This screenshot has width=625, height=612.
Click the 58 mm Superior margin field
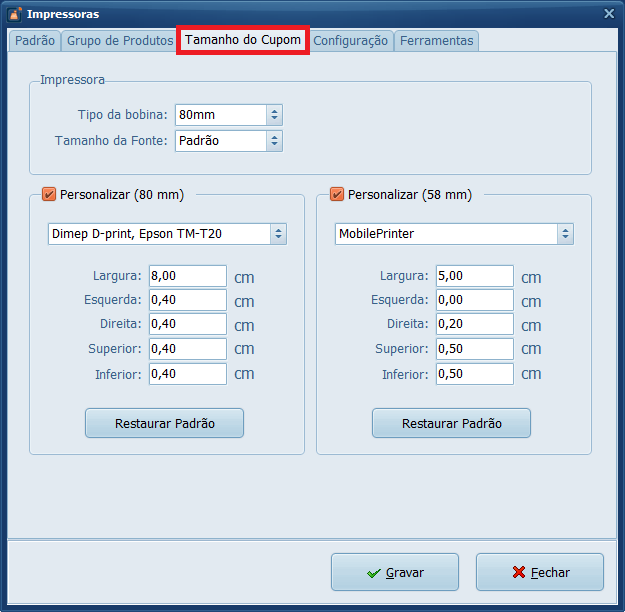[x=475, y=349]
